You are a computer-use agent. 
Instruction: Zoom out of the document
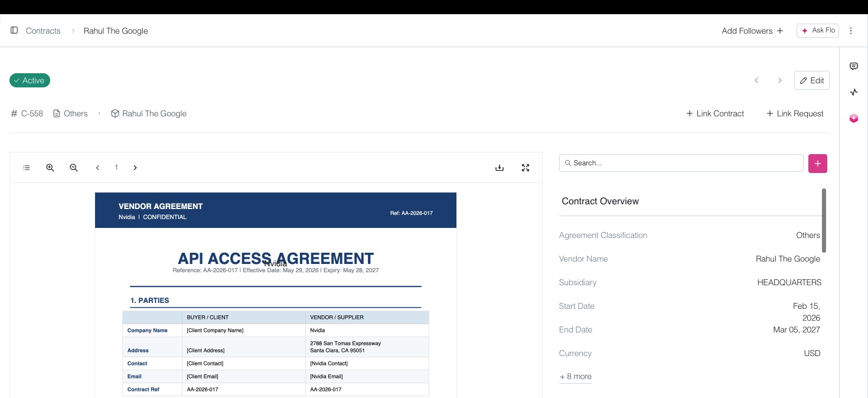click(x=74, y=168)
